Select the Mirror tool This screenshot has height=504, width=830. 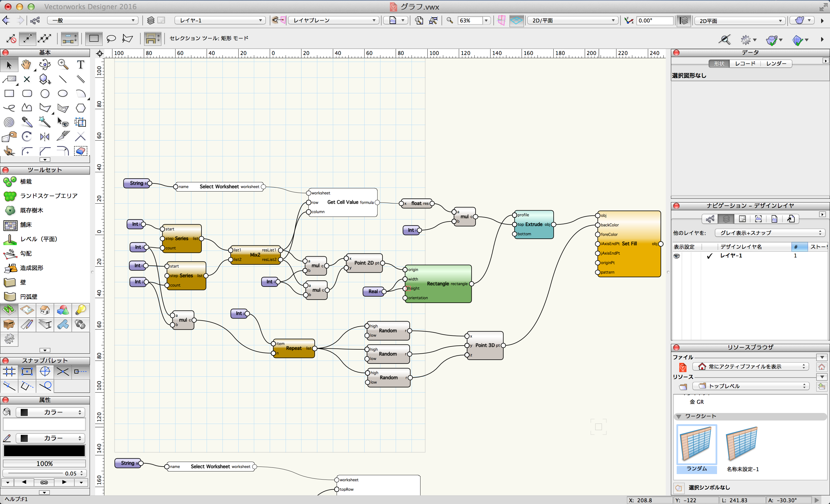pyautogui.click(x=44, y=136)
